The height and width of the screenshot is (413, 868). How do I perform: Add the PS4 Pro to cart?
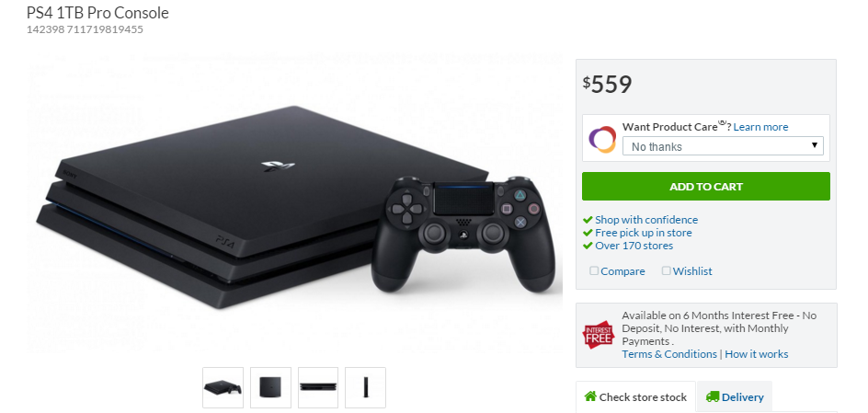click(x=706, y=187)
